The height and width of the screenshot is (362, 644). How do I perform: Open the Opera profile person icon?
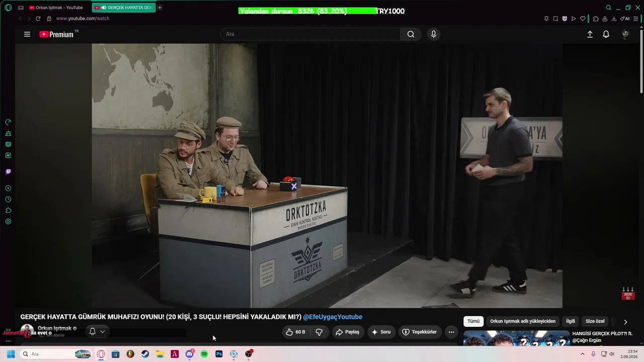605,19
